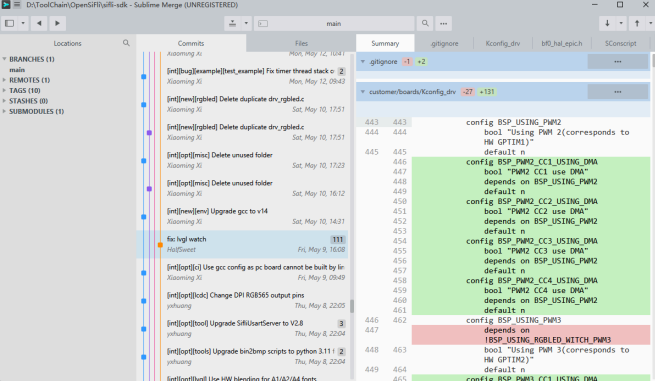
Task: Select the Sat May 10 16:12 'Delete unused folder' commit
Action: pos(243,188)
